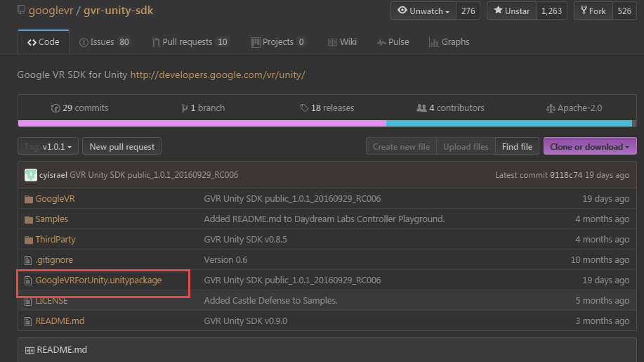Click the '5 months ago' timestamp
Screen dimensions: 644x362
coord(603,301)
